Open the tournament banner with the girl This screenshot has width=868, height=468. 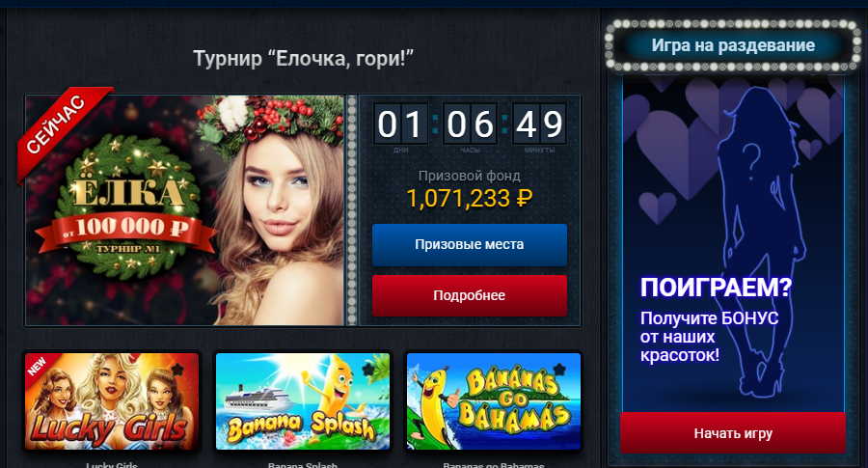click(x=184, y=210)
